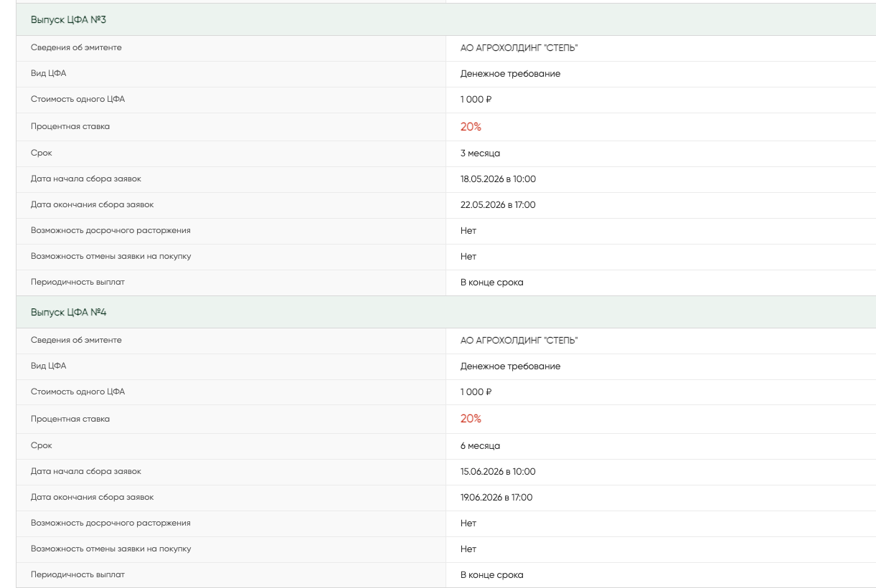876x588 pixels.
Task: Click the start date 18.05.2026 в 10:00
Action: (498, 179)
